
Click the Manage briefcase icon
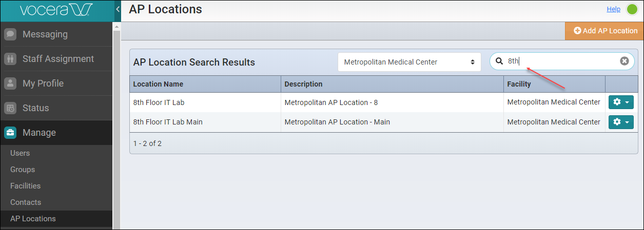tap(10, 133)
